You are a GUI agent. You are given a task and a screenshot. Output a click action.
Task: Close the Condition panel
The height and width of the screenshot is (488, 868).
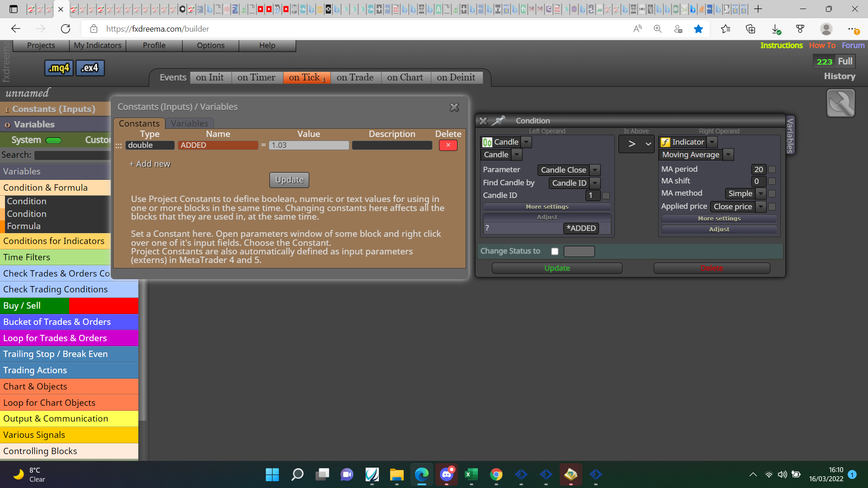tap(483, 121)
